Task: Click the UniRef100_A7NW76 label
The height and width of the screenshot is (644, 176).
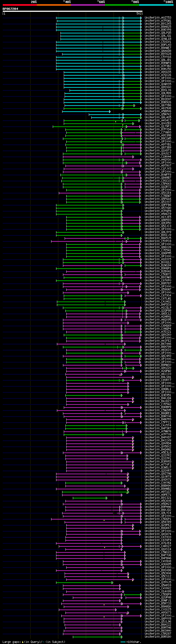Action: click(158, 431)
